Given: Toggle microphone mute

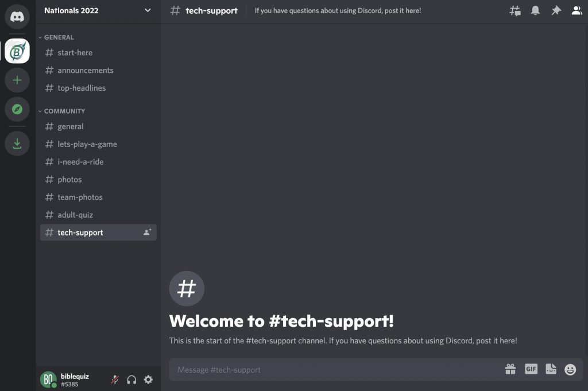Looking at the screenshot, I should click(x=115, y=380).
